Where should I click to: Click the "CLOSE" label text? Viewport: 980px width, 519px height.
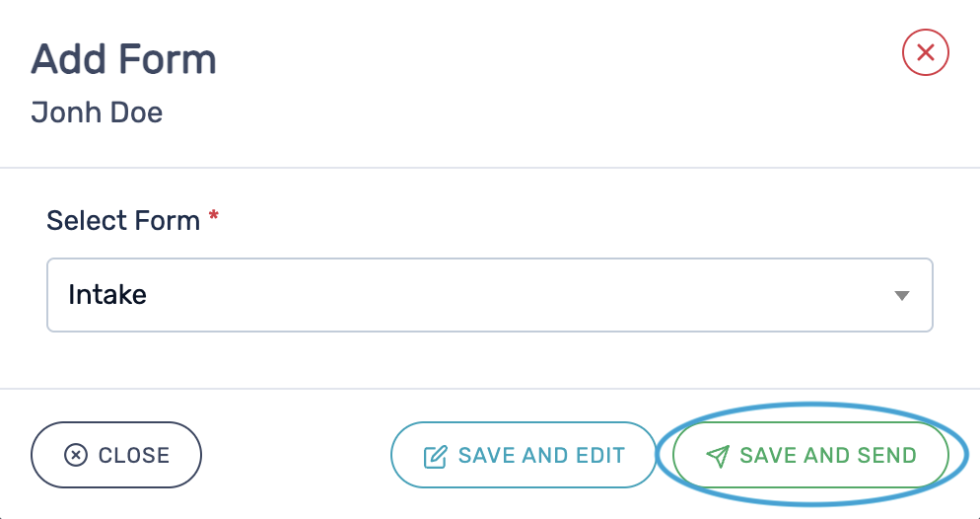point(134,456)
